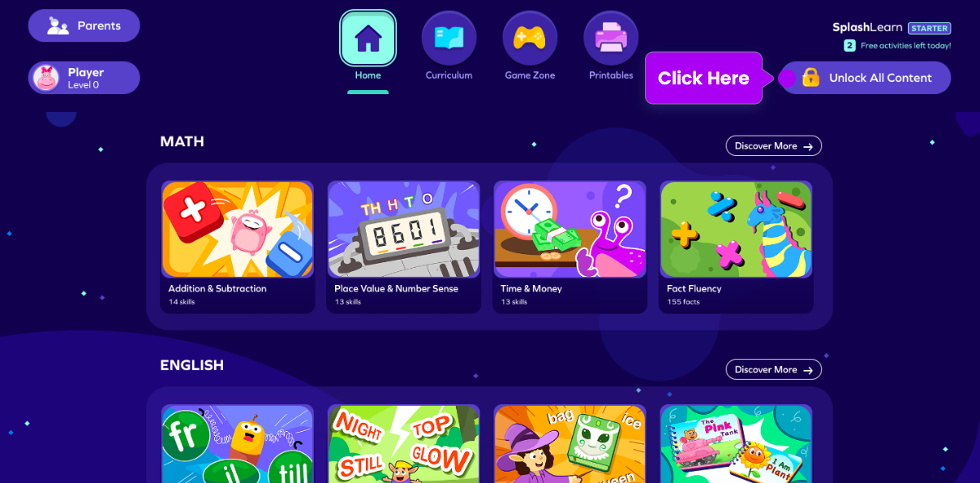This screenshot has height=483, width=980.
Task: Open the Fact Fluency card
Action: tap(737, 247)
